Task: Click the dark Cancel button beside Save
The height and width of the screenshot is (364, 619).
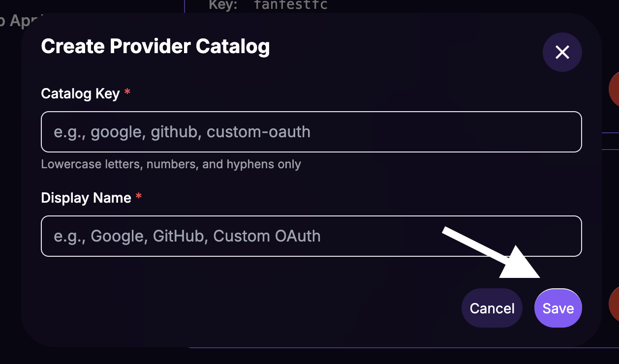Action: [x=492, y=307]
